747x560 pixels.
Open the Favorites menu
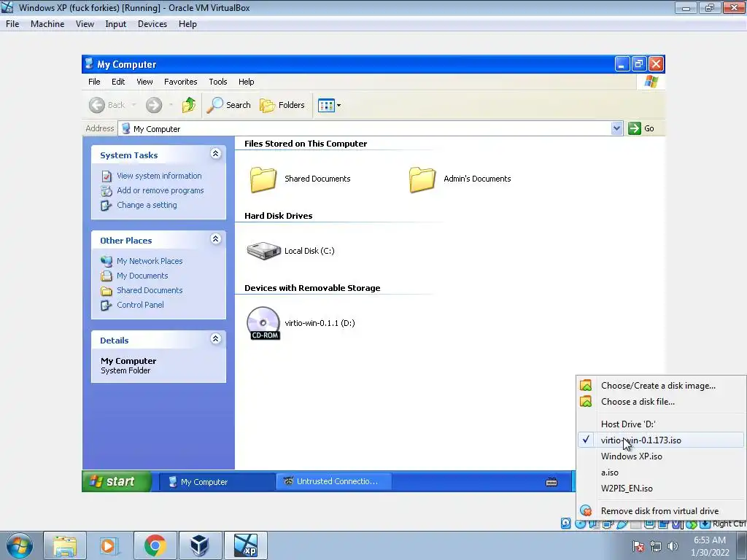[181, 82]
